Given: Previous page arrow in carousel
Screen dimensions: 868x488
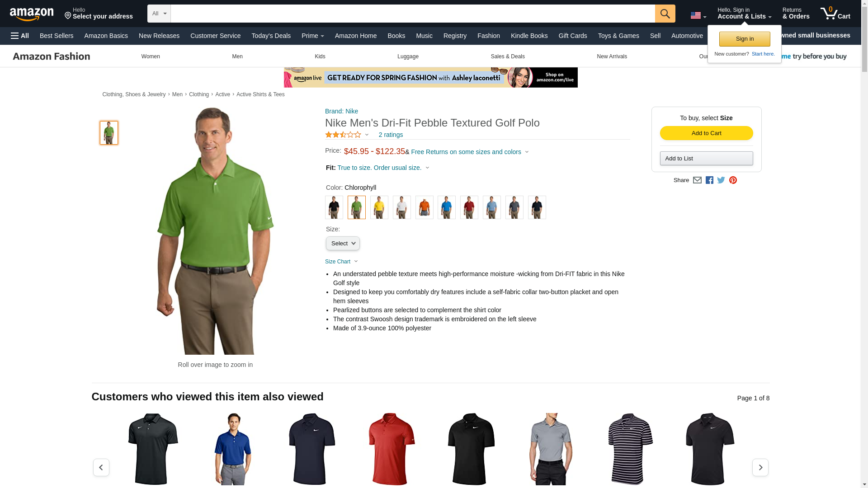Looking at the screenshot, I should tap(101, 467).
